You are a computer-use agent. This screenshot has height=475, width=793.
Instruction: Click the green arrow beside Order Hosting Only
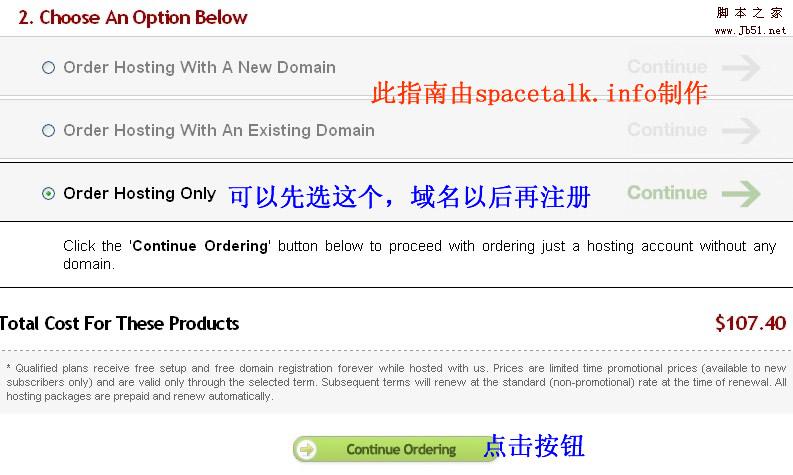tap(741, 193)
